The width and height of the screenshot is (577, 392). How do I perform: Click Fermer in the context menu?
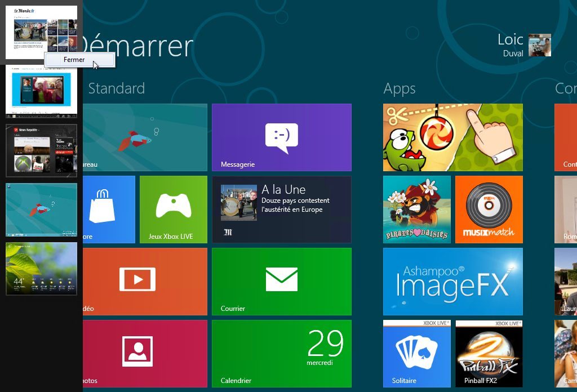click(x=74, y=60)
